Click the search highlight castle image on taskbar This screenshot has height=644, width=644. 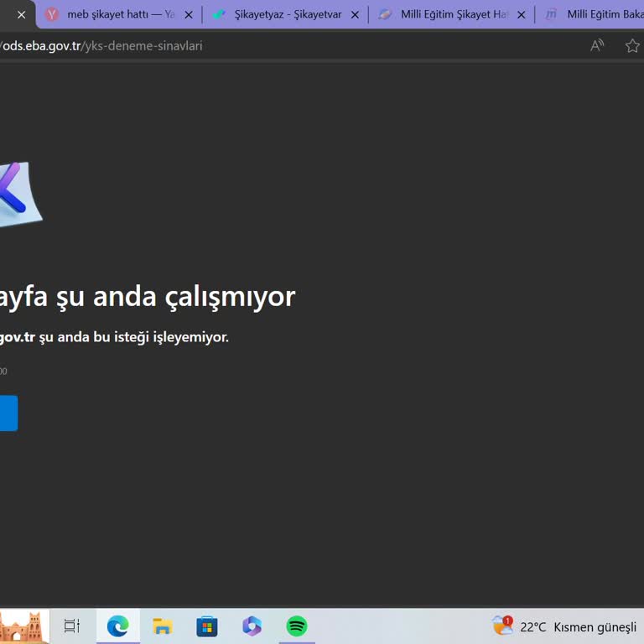(23, 626)
